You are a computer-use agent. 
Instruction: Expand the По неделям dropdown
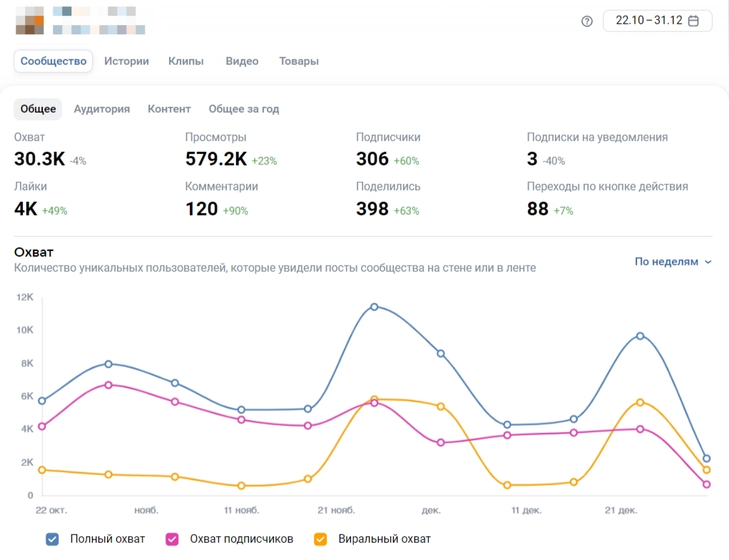pyautogui.click(x=673, y=262)
